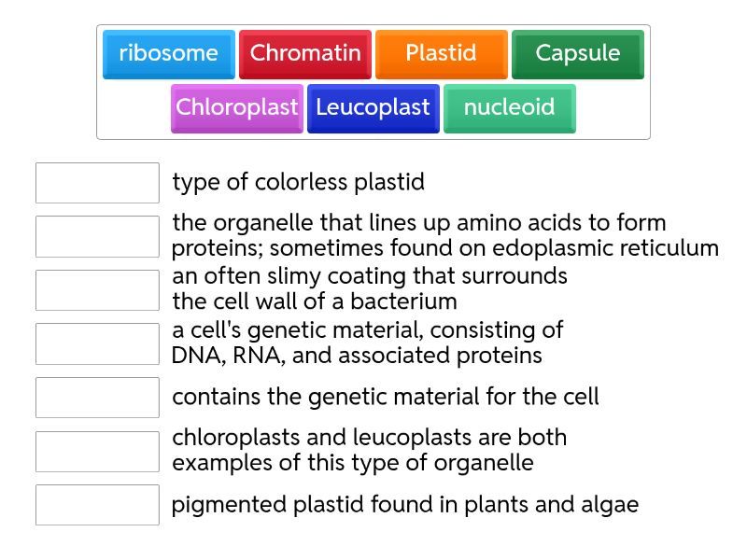Pick the teal nucleoid tile

(x=509, y=108)
